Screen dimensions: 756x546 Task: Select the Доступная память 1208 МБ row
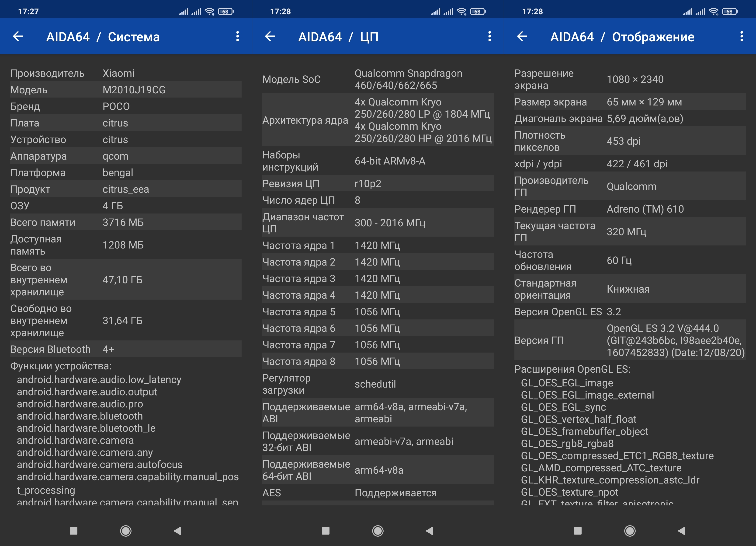126,245
